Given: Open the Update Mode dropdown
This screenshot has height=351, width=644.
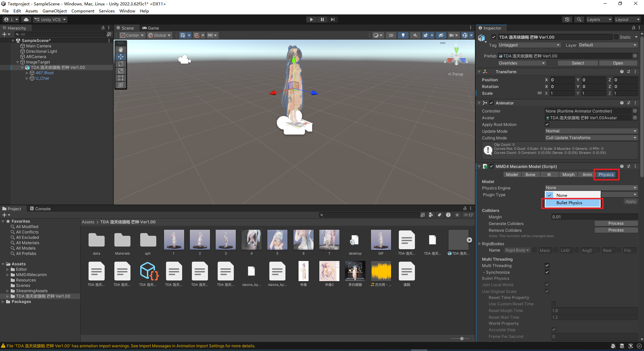Looking at the screenshot, I should (x=591, y=131).
